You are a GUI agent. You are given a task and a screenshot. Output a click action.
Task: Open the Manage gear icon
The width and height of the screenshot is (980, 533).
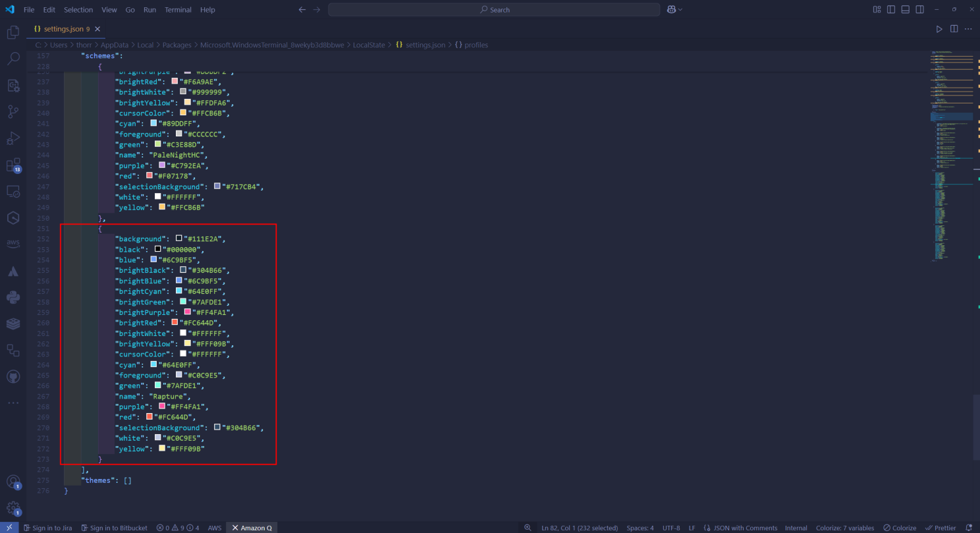(13, 508)
